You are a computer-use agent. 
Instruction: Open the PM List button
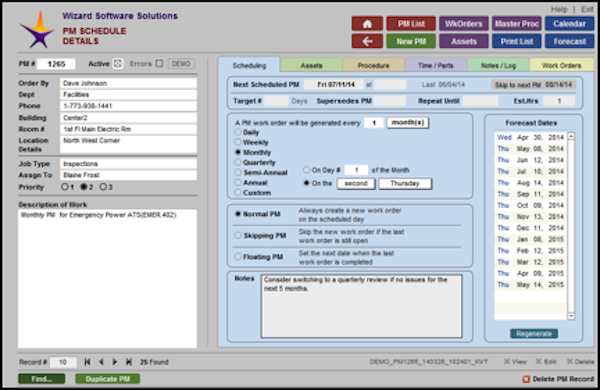(x=411, y=24)
